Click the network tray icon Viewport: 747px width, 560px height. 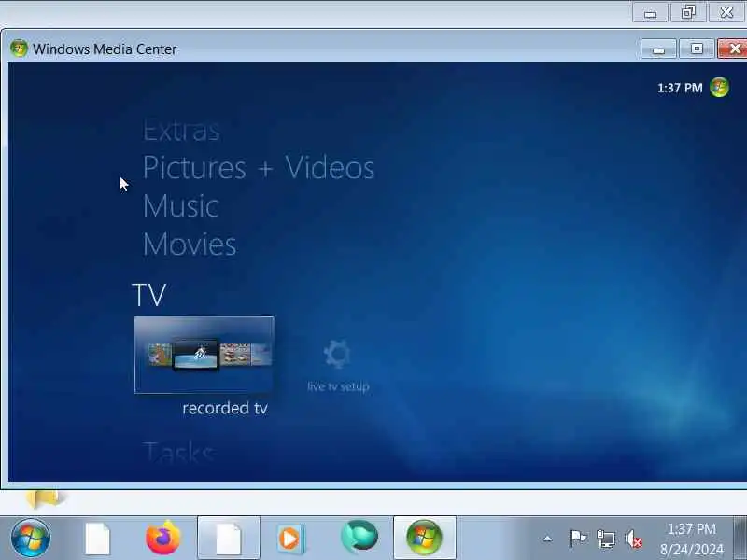pyautogui.click(x=606, y=539)
